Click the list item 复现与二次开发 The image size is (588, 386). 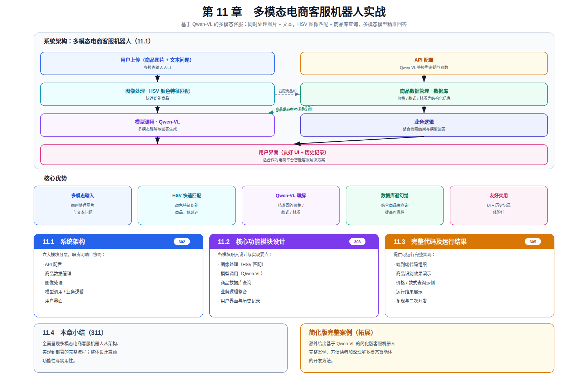click(x=410, y=301)
